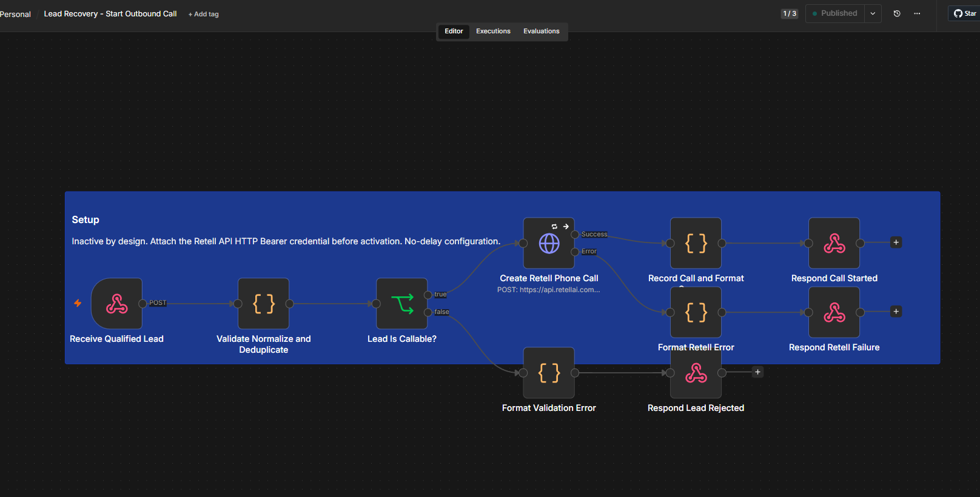Screen dimensions: 980x497
Task: Open the Receive Qualified Lead webhook node
Action: 116,304
